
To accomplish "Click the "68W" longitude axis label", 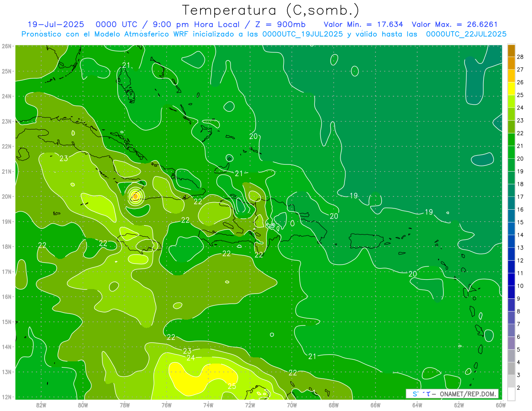I will [x=334, y=405].
